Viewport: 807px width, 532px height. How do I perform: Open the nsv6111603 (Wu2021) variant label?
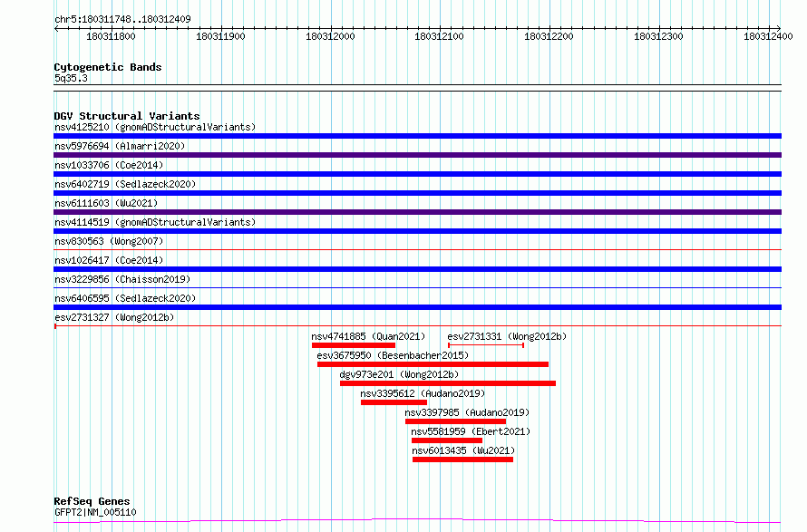click(106, 203)
